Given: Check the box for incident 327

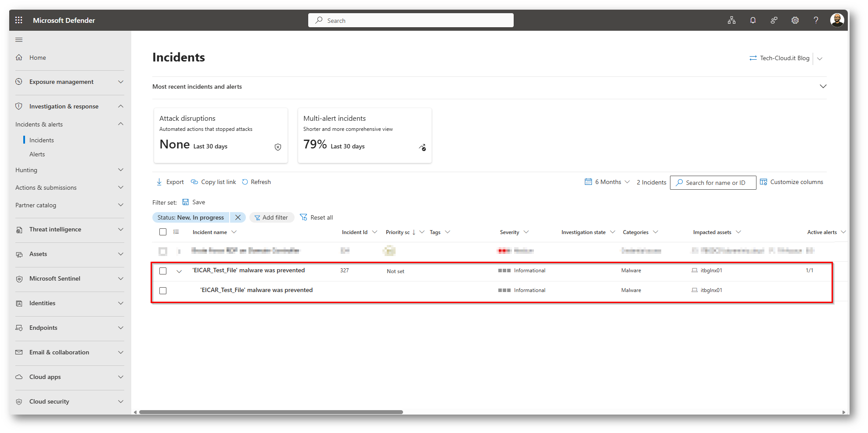Looking at the screenshot, I should tap(163, 271).
